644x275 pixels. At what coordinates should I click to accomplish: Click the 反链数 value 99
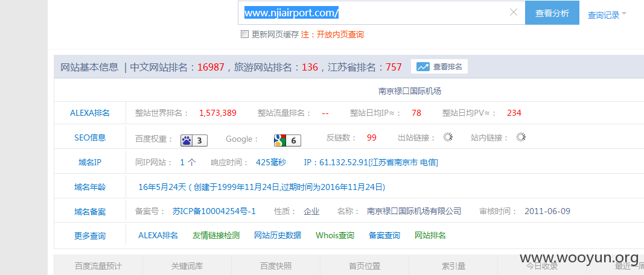click(x=372, y=137)
